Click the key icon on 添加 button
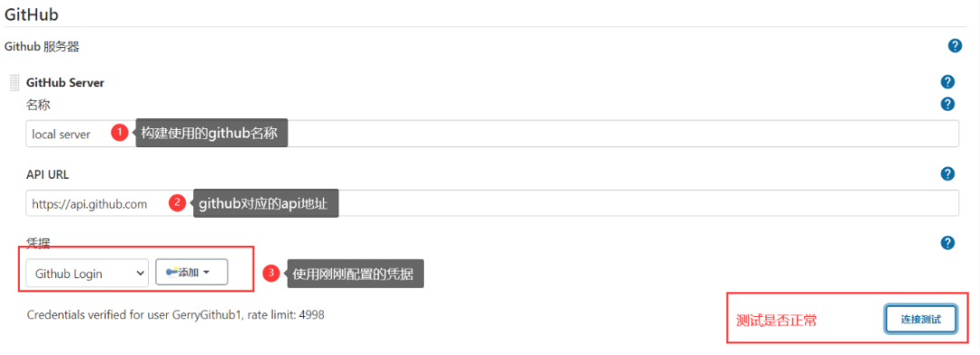 171,271
